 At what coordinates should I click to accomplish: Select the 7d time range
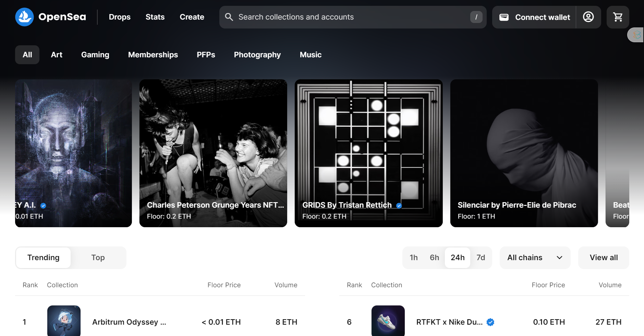(481, 257)
